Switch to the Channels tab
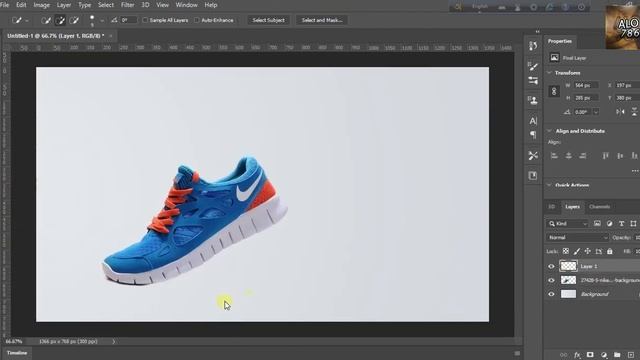Screen dimensions: 640x360 (x=599, y=207)
